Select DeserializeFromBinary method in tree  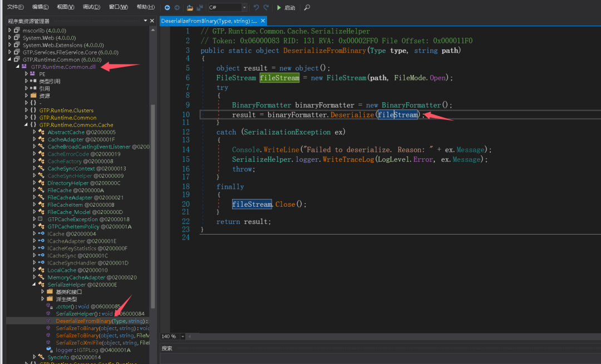102,321
